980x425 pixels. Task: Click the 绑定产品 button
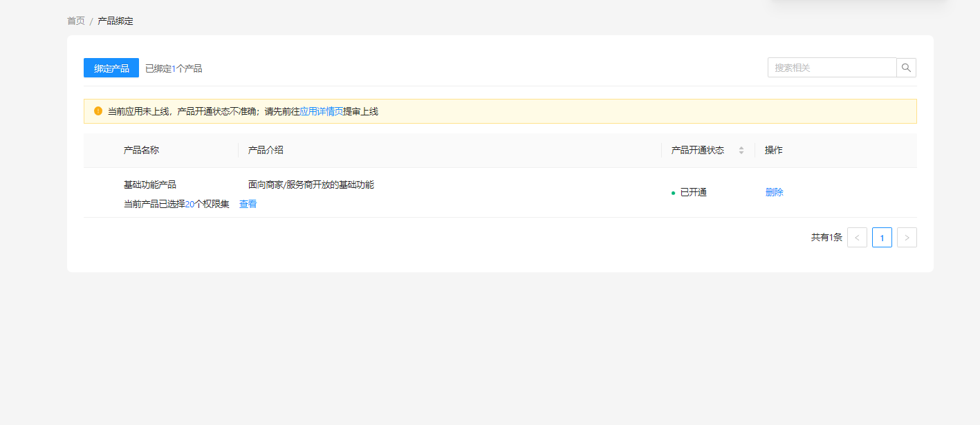coord(111,68)
